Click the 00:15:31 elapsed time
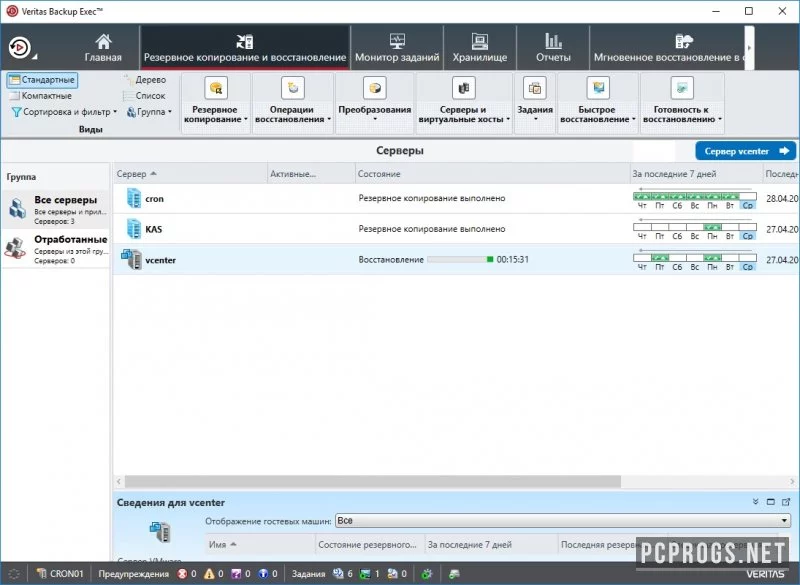This screenshot has height=585, width=800. [x=512, y=260]
